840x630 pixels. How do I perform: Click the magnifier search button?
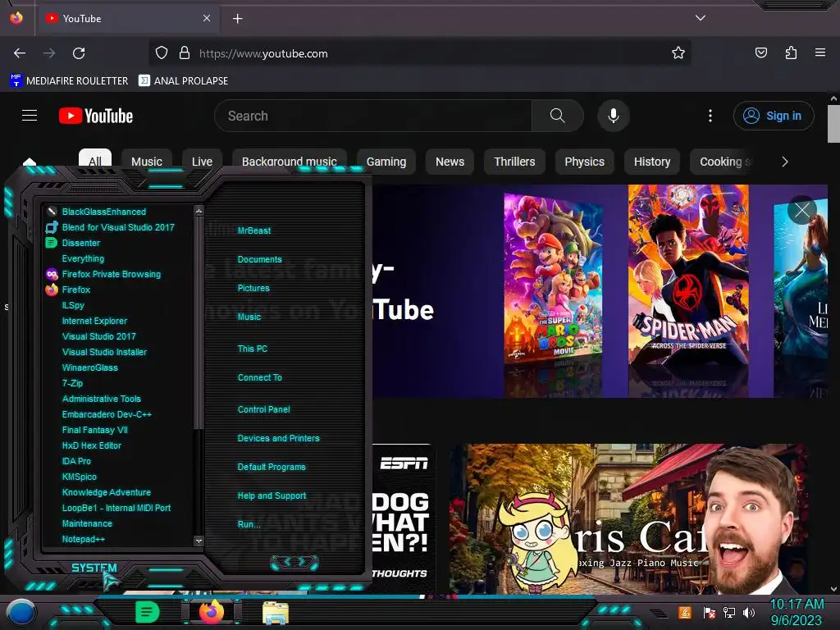pos(557,116)
